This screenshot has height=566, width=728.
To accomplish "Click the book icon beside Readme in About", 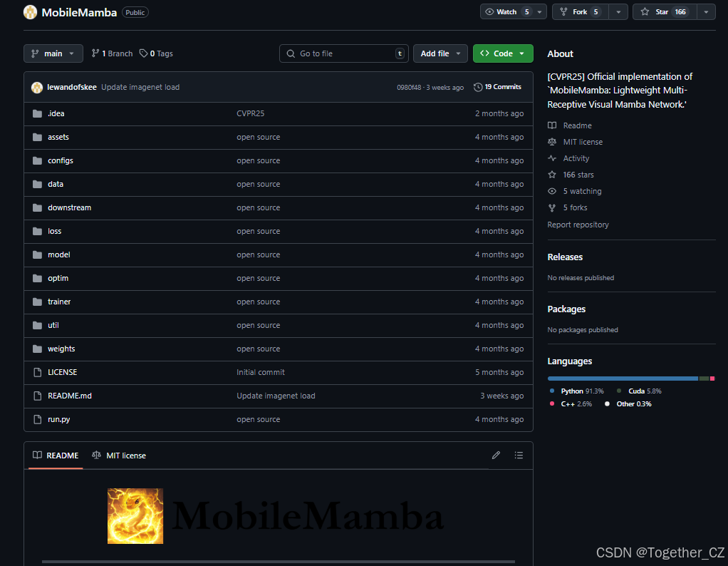I will 552,125.
